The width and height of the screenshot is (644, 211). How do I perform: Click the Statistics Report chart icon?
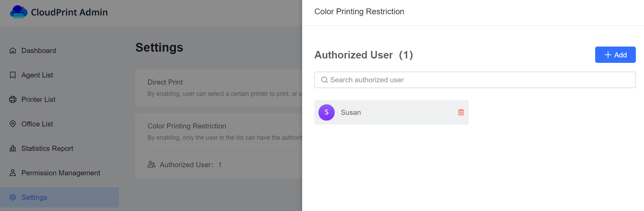13,148
